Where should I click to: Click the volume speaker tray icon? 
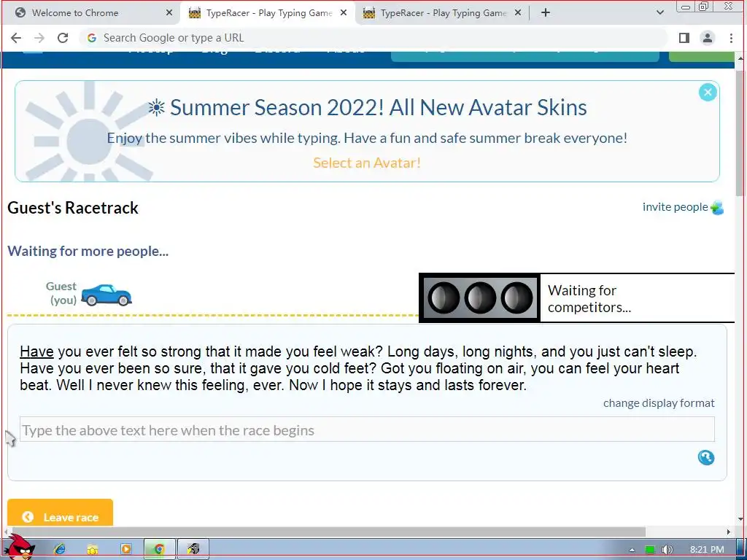click(x=667, y=550)
